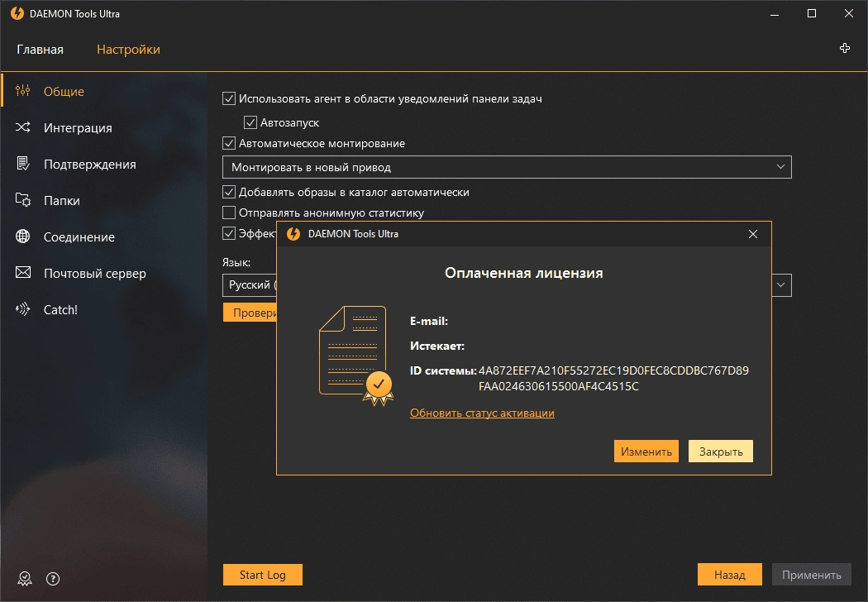Open the Общие settings section
Viewport: 868px width, 602px height.
104,91
